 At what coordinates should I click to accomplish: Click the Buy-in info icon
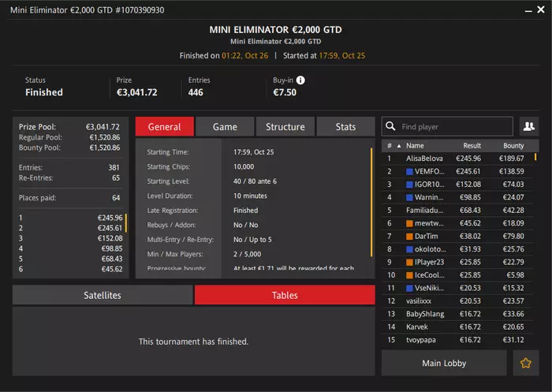(x=300, y=80)
